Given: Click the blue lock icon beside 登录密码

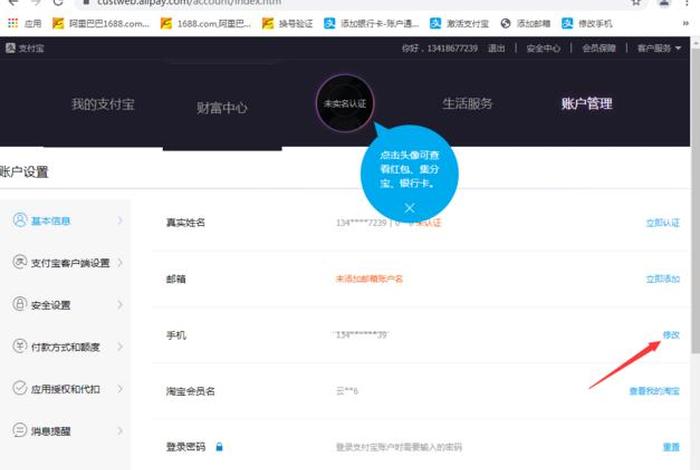Looking at the screenshot, I should coord(219,447).
